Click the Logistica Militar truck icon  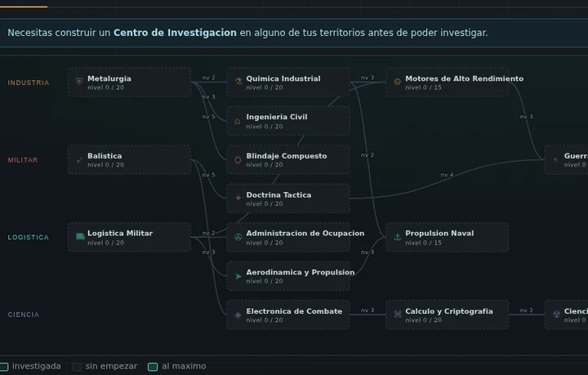click(x=80, y=237)
